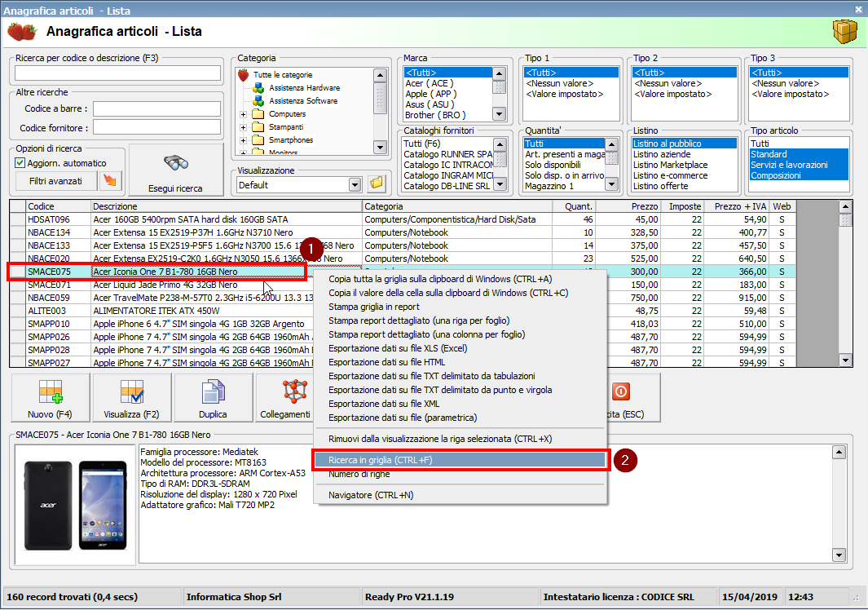Click the red Uscita (ESC) power icon
This screenshot has width=868, height=610.
[x=621, y=391]
